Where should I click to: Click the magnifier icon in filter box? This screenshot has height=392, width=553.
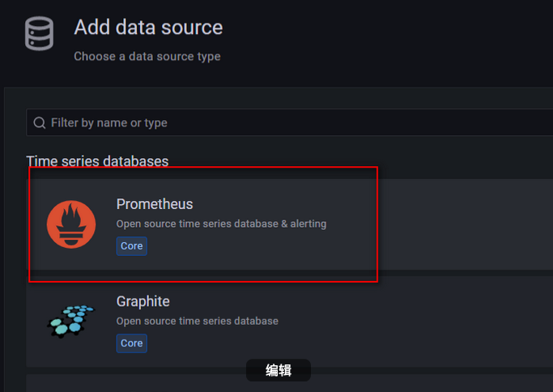(x=39, y=123)
